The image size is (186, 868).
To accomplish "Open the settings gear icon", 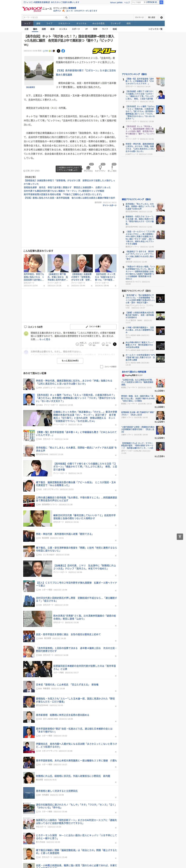I will (161, 17).
